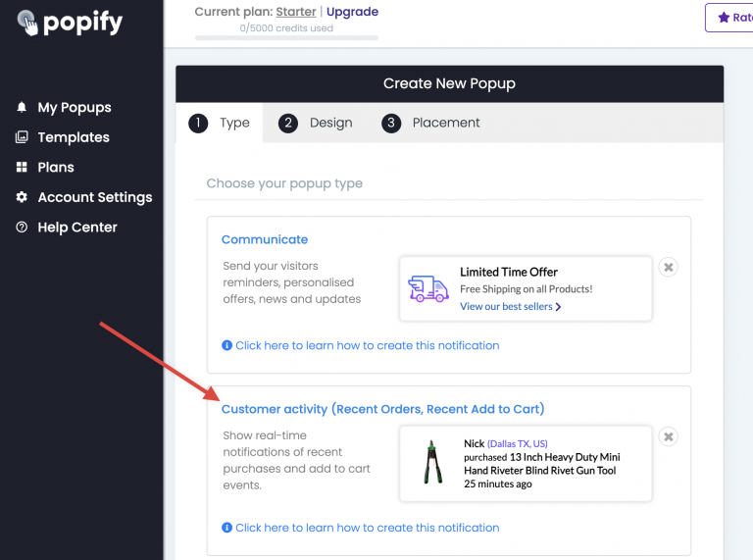The height and width of the screenshot is (560, 753).
Task: Click the gear icon beside Account Settings
Action: pos(22,197)
